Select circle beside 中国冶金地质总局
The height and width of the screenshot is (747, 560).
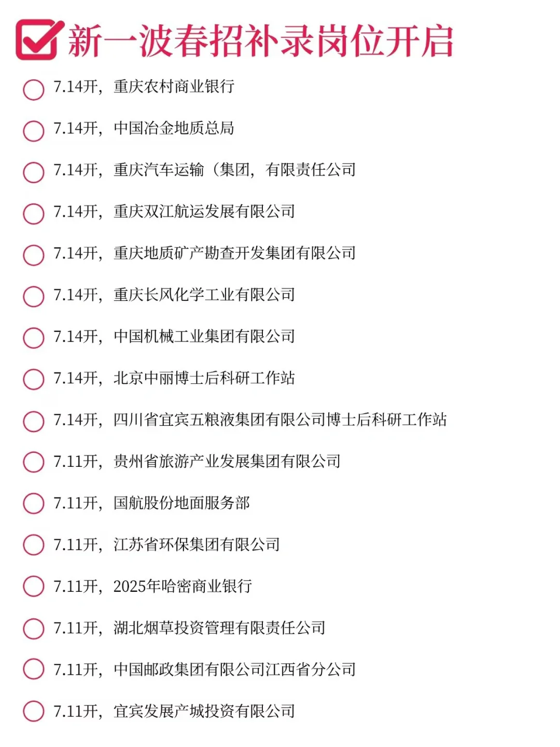click(x=34, y=131)
